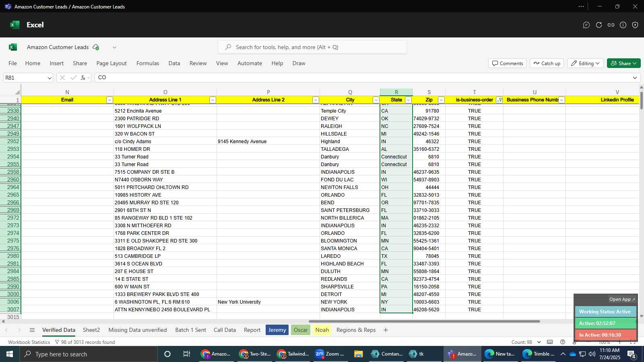The image size is (644, 362).
Task: Open the all sheets list icon
Action: (32, 330)
